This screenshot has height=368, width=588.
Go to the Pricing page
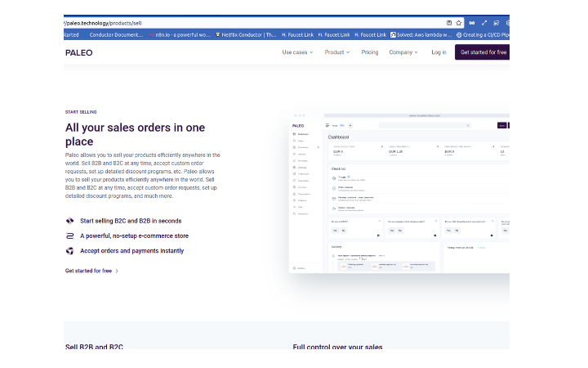pos(370,52)
